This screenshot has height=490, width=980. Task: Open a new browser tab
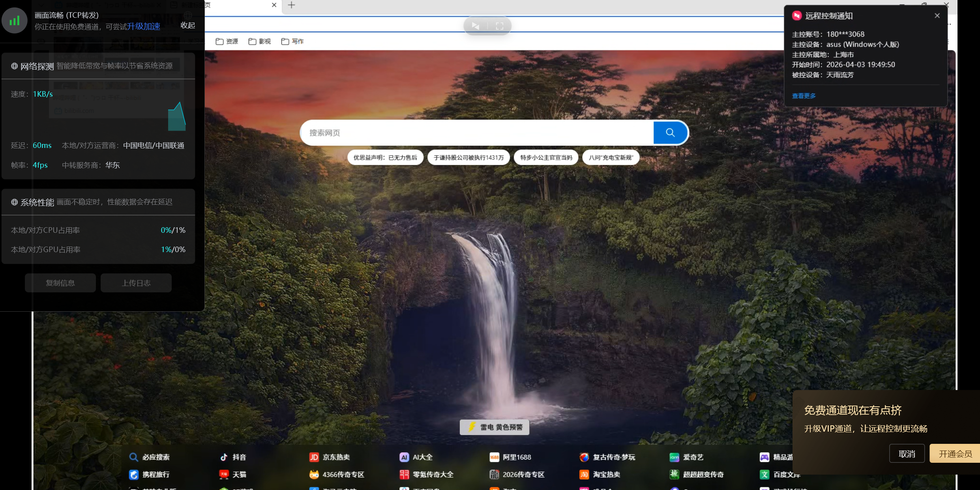tap(291, 5)
